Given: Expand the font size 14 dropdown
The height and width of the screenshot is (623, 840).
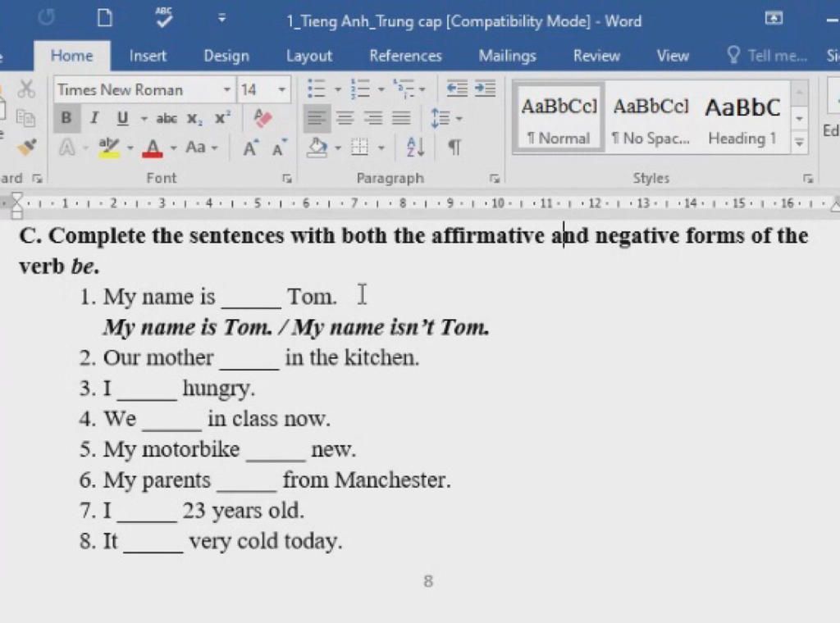Looking at the screenshot, I should click(x=281, y=89).
